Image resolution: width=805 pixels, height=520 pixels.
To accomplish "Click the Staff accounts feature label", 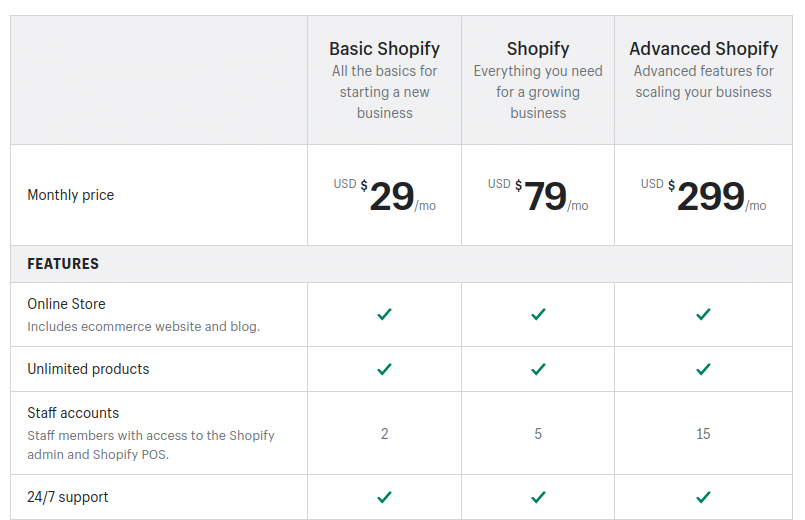I will (73, 413).
